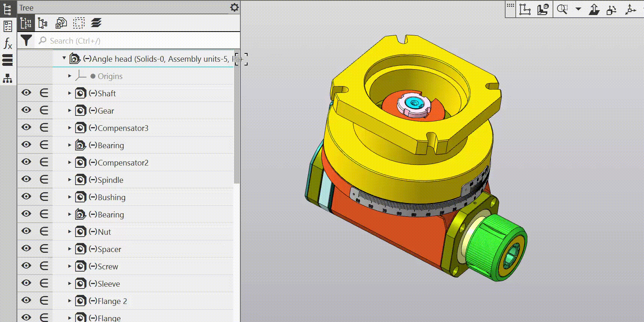Click the normal-to-plane arrow view icon

click(594, 9)
